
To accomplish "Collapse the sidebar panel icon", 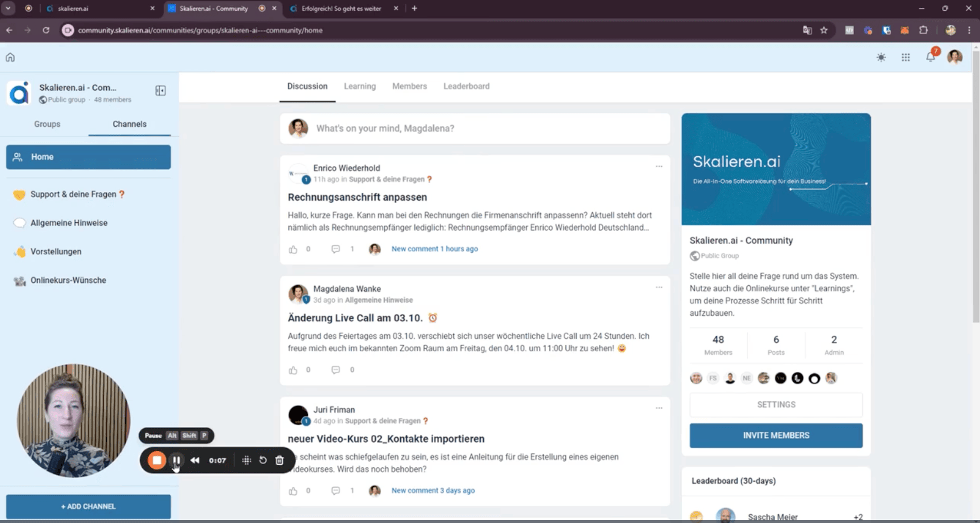I will (160, 91).
